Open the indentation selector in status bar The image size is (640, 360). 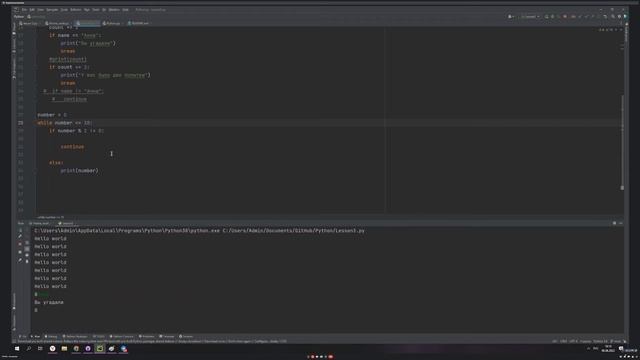point(585,341)
